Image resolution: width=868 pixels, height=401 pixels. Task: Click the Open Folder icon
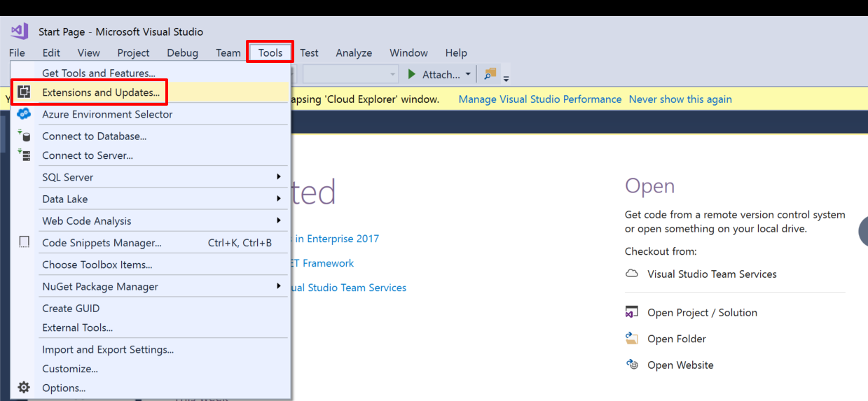click(x=632, y=339)
